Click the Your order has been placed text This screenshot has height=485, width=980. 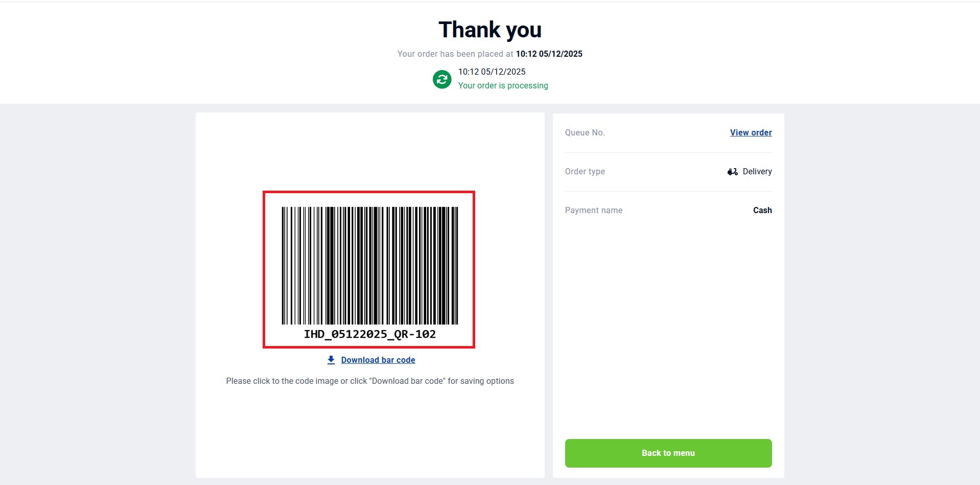(x=455, y=54)
